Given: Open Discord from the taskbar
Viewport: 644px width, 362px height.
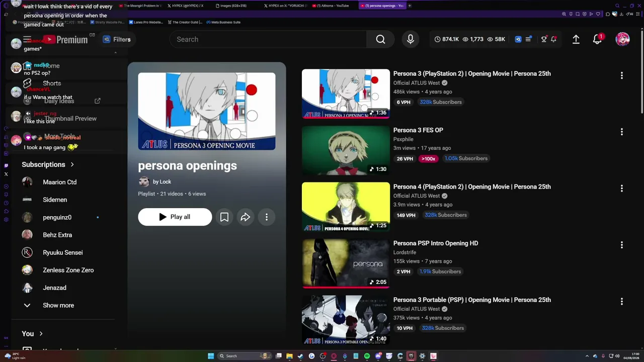Looking at the screenshot, I should point(378,356).
